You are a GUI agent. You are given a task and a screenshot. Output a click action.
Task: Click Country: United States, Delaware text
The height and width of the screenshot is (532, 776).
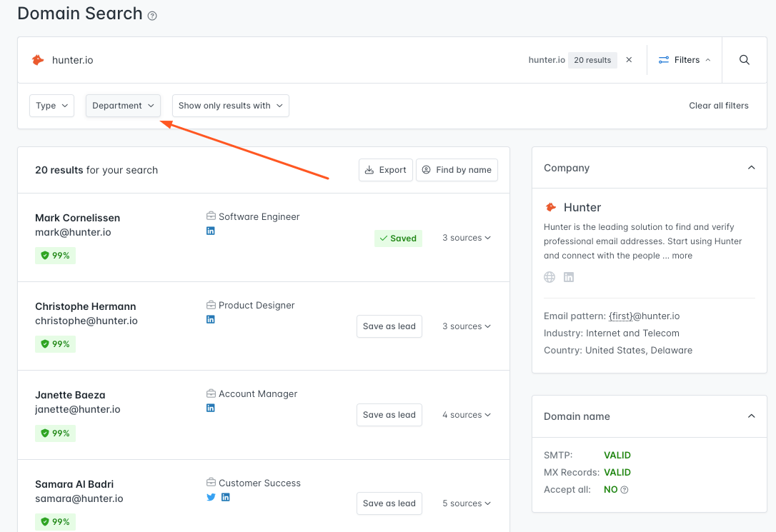coord(618,350)
